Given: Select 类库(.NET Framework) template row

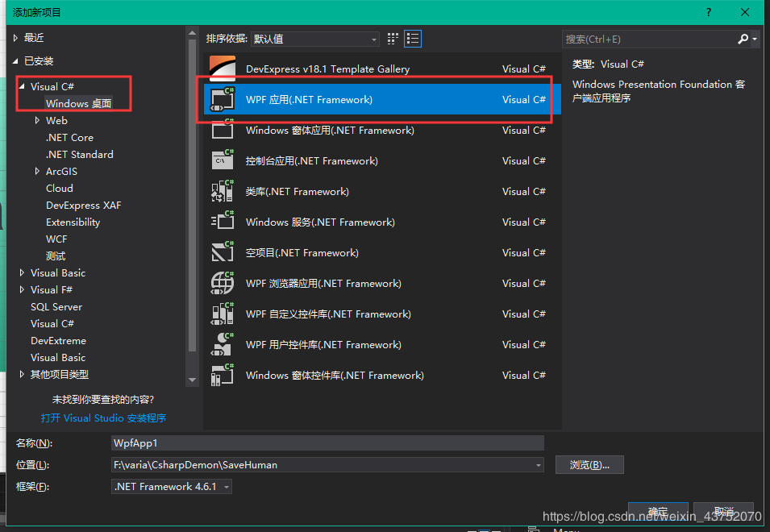Looking at the screenshot, I should (x=382, y=191).
